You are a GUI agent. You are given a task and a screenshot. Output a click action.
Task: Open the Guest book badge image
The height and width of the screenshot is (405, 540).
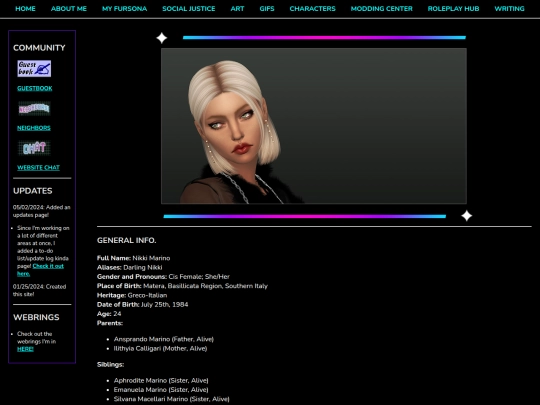tap(34, 69)
